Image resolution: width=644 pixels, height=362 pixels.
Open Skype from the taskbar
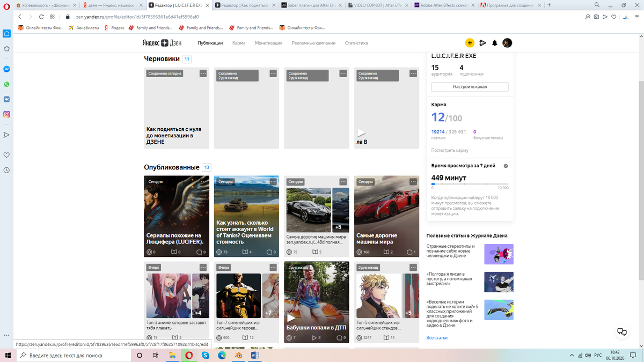(206, 355)
